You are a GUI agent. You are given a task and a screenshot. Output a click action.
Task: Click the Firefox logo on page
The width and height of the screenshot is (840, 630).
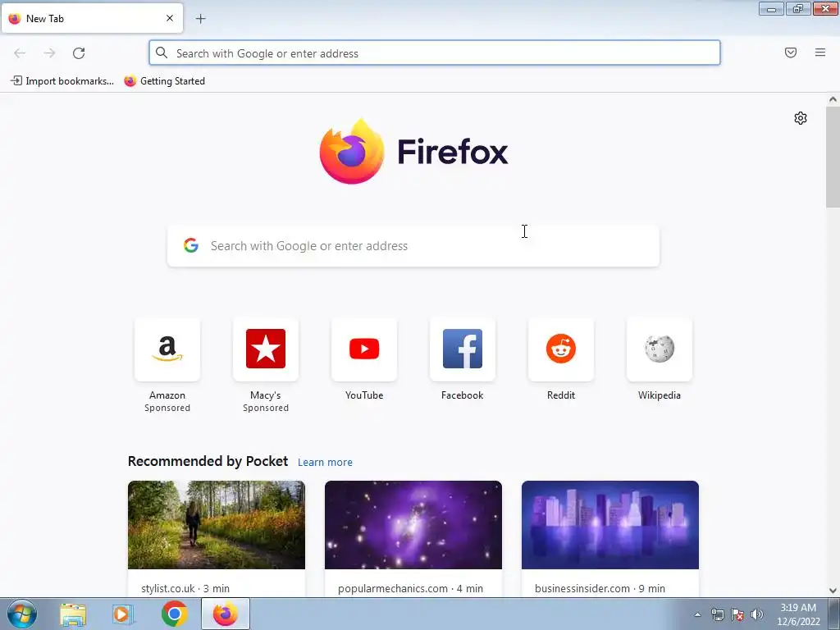413,152
